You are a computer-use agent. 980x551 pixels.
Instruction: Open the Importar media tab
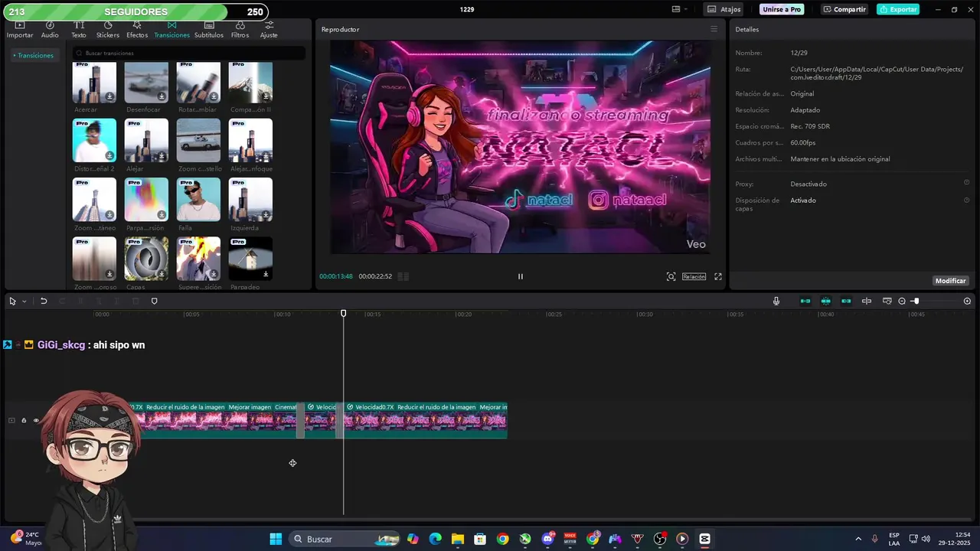(20, 30)
